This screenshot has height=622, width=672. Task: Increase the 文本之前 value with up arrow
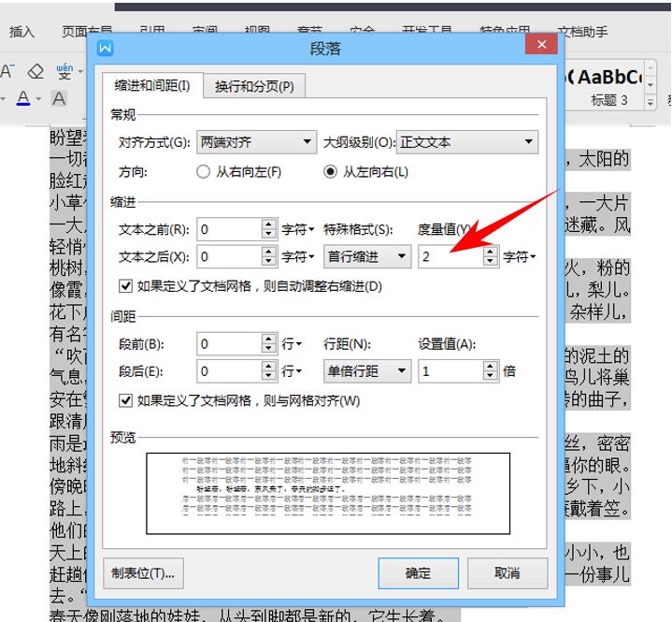tap(268, 224)
